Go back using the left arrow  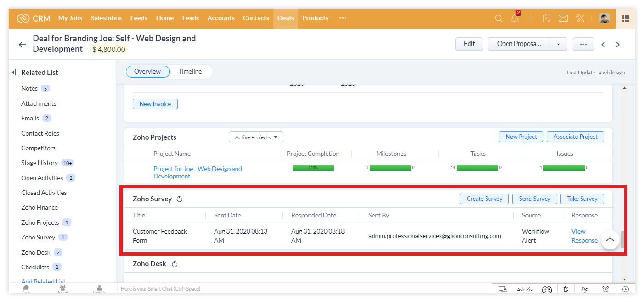[22, 45]
